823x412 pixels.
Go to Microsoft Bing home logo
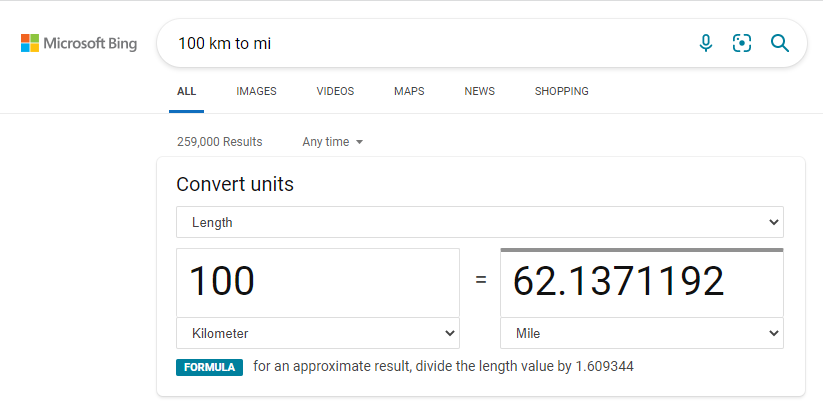[x=79, y=43]
